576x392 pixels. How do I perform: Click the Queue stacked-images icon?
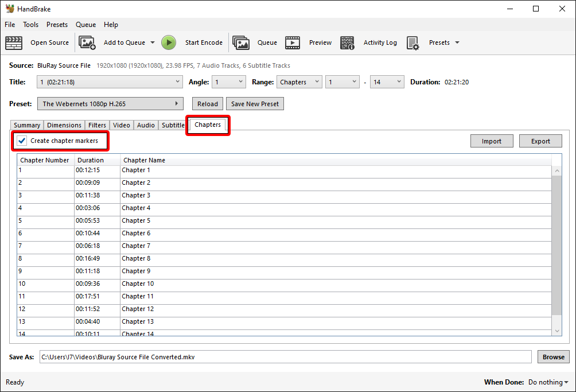[241, 42]
